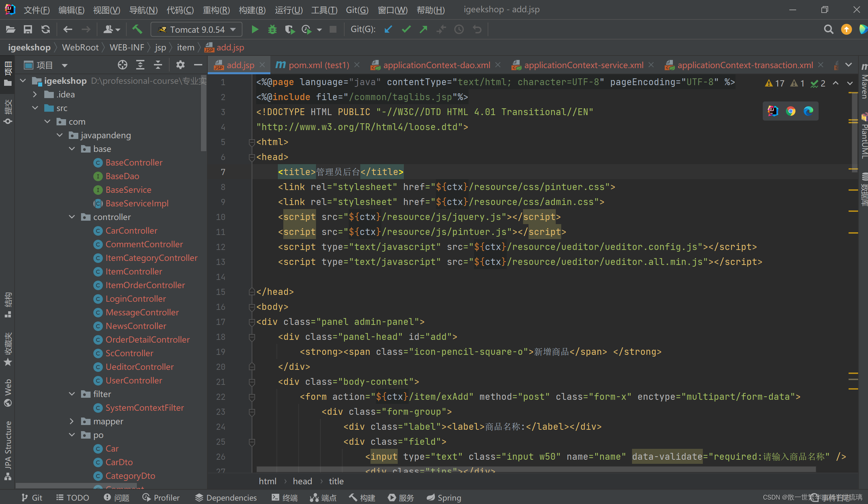Push commits with the green up-right arrow

(424, 30)
